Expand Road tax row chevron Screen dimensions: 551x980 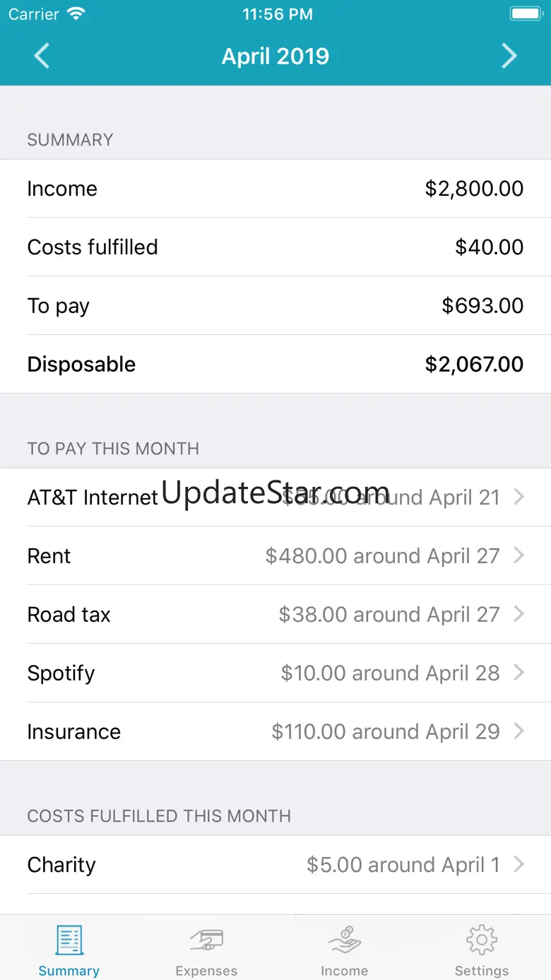pyautogui.click(x=519, y=615)
